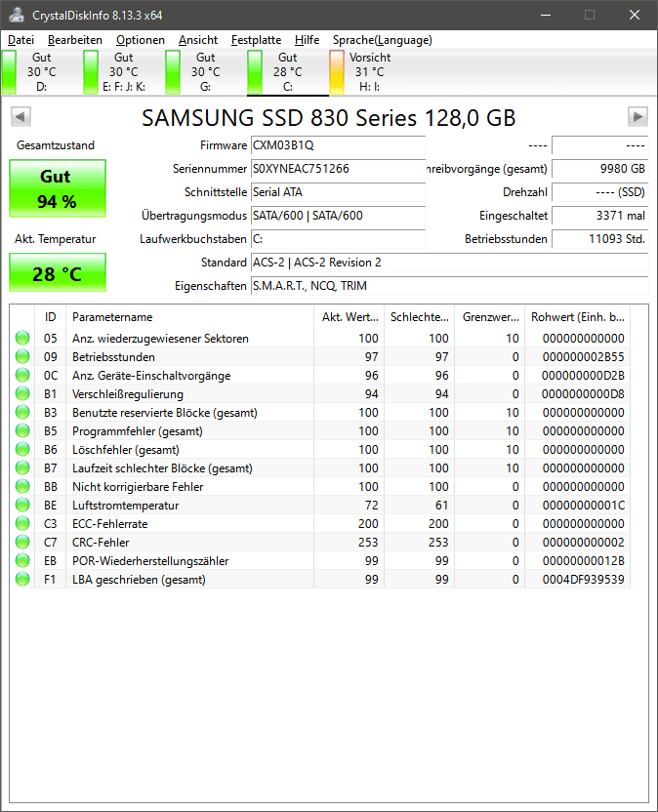Select disk C: tab at 28 °C

[x=288, y=72]
